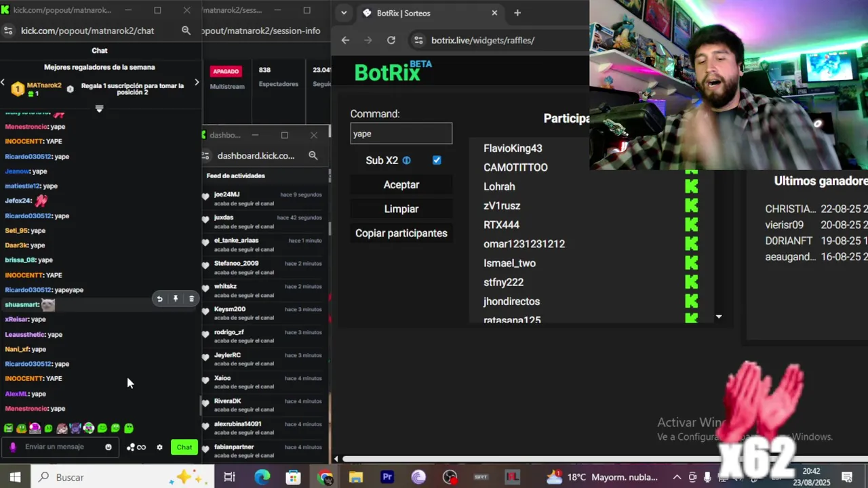Click zoom magnifier in Kick chat address bar

(x=186, y=30)
